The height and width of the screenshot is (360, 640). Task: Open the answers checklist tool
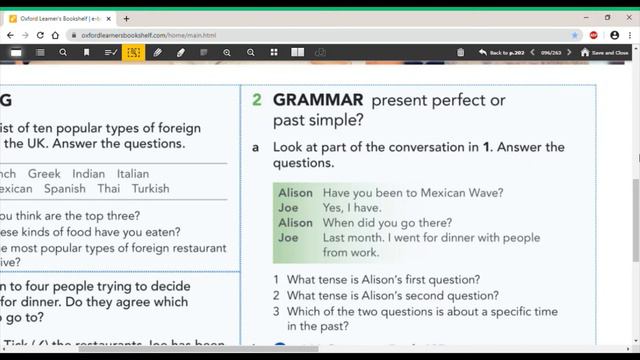tap(111, 52)
